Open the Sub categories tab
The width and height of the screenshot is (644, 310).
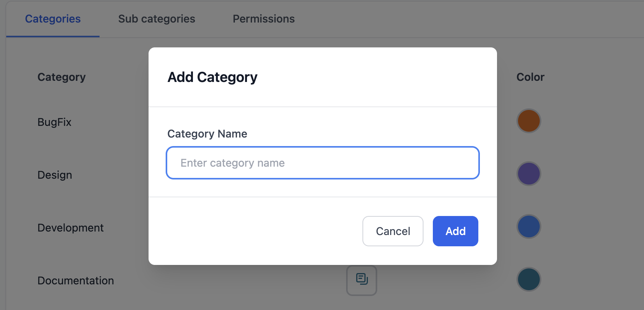(157, 19)
